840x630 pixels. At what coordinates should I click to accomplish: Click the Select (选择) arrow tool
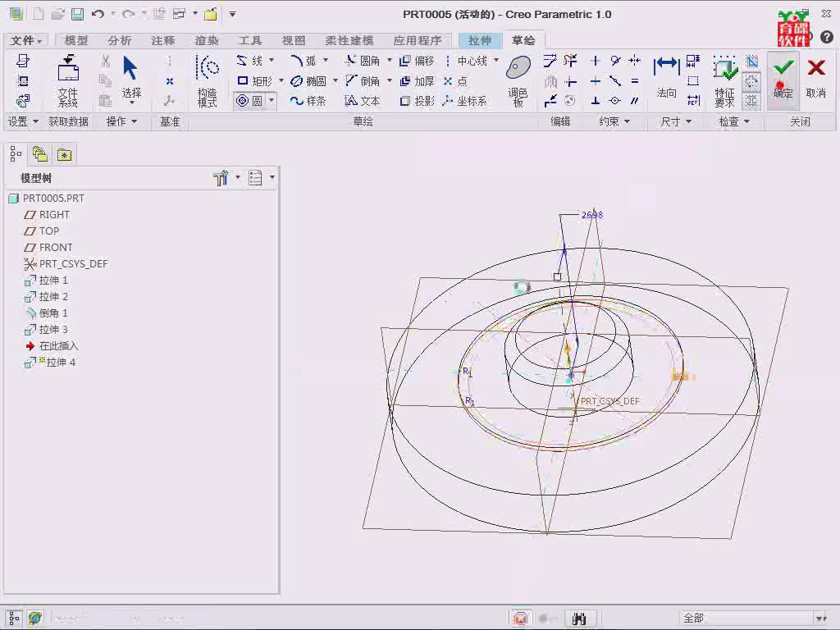[x=131, y=80]
